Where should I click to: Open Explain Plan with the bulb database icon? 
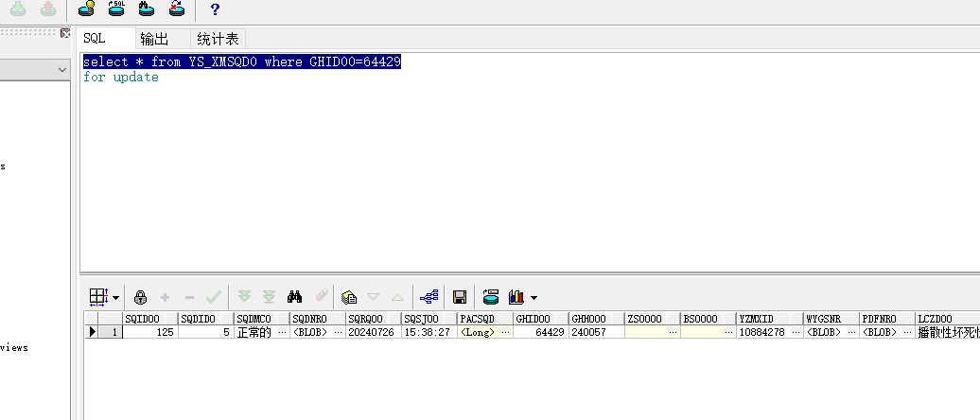coord(86,9)
